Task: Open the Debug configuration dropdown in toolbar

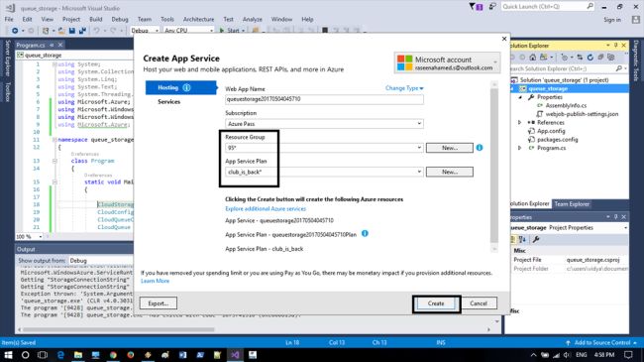Action: pos(145,30)
